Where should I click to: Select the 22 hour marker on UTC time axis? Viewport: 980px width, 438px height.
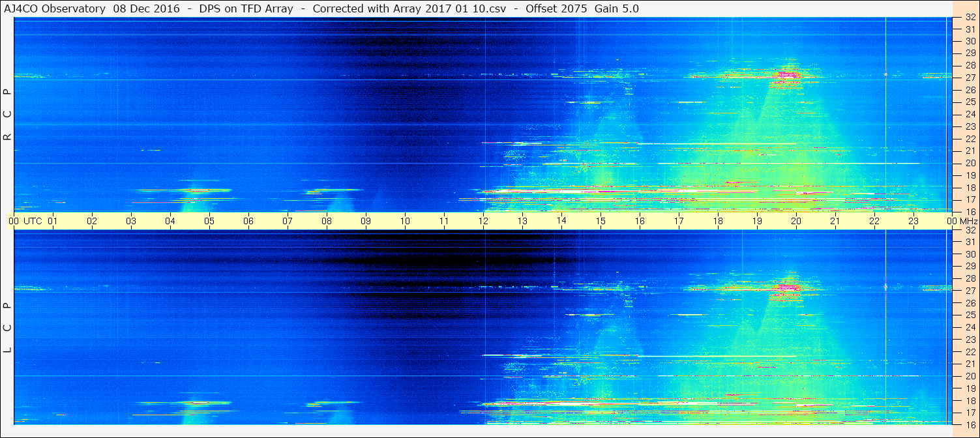point(874,221)
